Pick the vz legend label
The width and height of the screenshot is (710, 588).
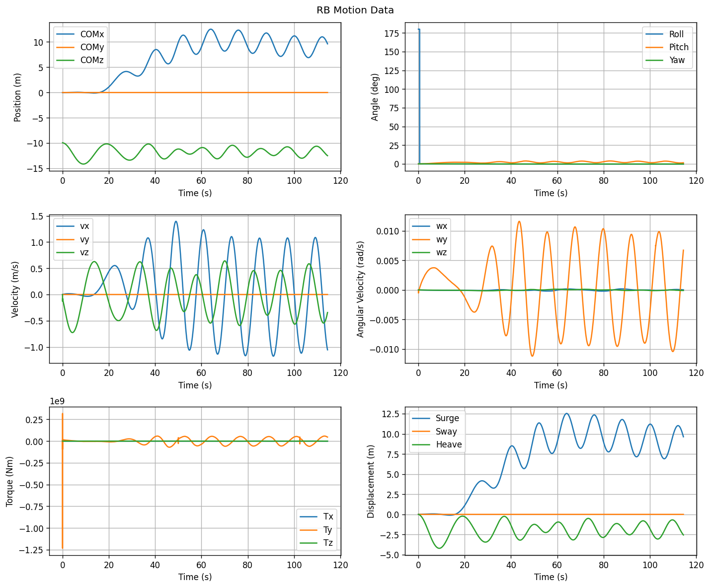tap(85, 252)
